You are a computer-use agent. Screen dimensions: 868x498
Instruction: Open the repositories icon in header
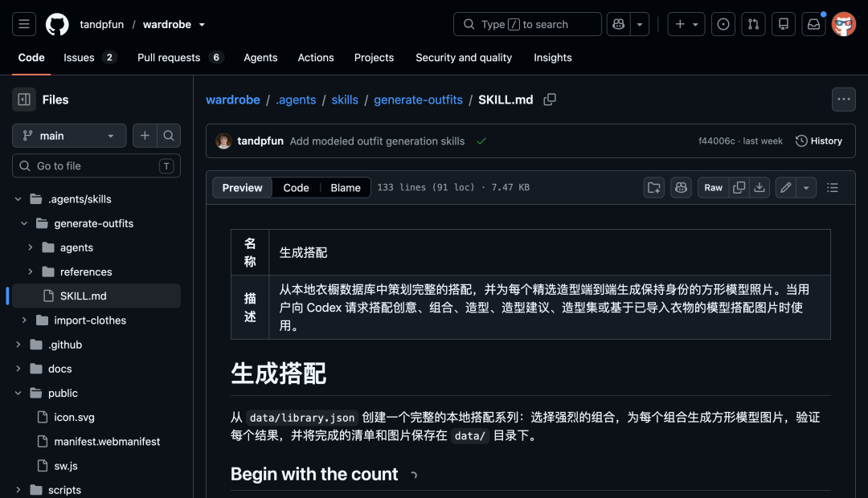tap(784, 24)
